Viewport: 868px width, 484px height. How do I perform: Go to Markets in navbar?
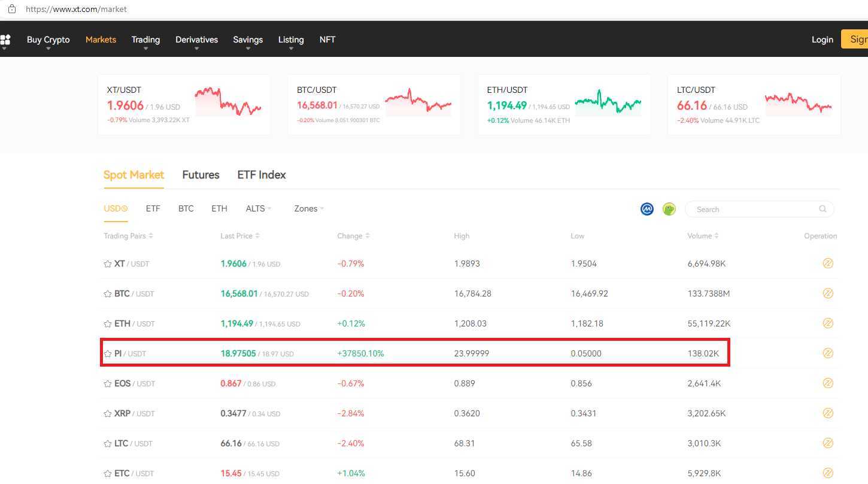101,40
